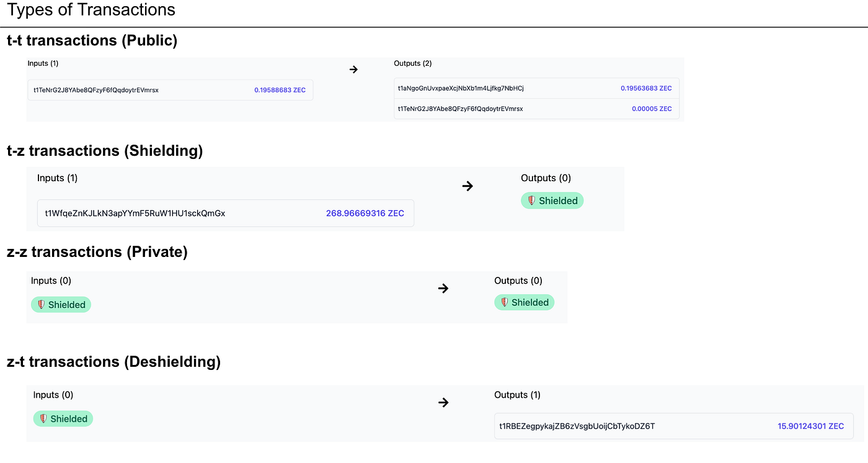This screenshot has height=463, width=868.
Task: Click the z-t transactions (Deshielding) heading
Action: pyautogui.click(x=113, y=362)
